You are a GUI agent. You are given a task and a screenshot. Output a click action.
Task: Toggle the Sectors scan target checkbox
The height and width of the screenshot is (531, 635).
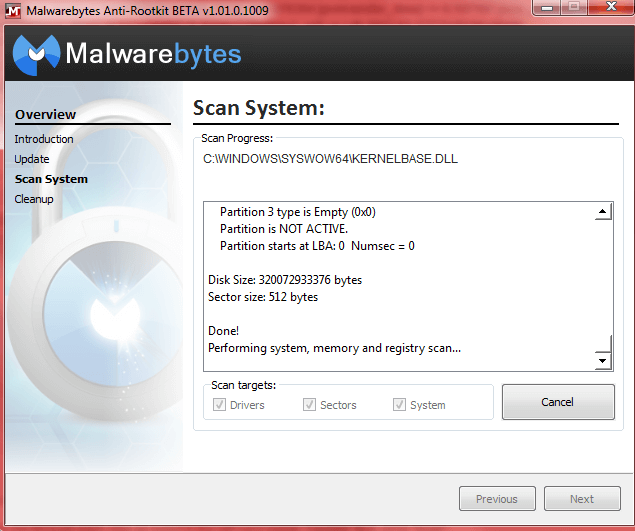309,404
